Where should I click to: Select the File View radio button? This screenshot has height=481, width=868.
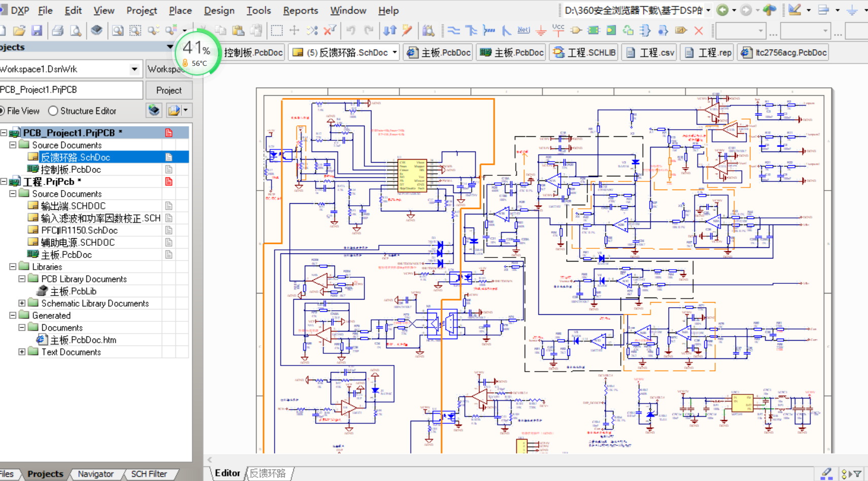(x=3, y=110)
